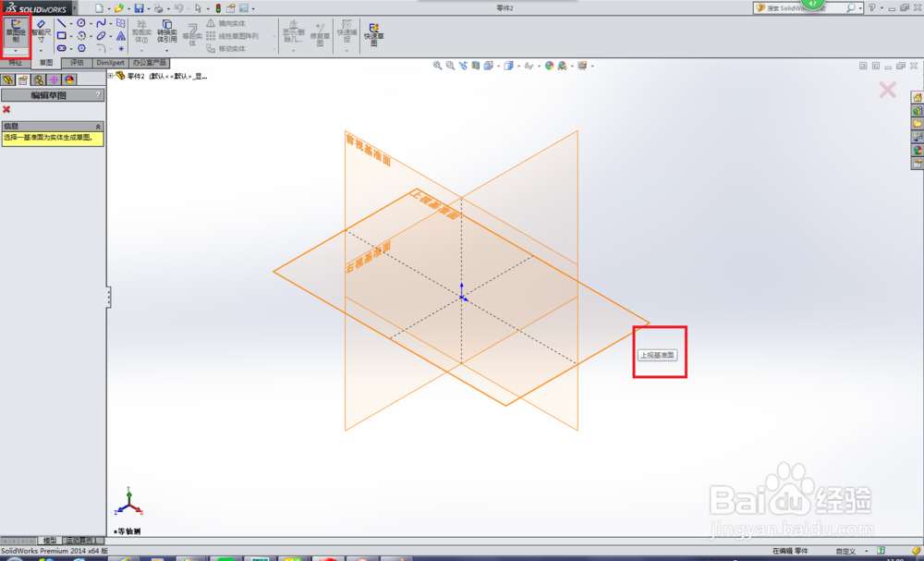Click the 快速草图 rapid sketch button
Image resolution: width=924 pixels, height=561 pixels.
pos(373,34)
